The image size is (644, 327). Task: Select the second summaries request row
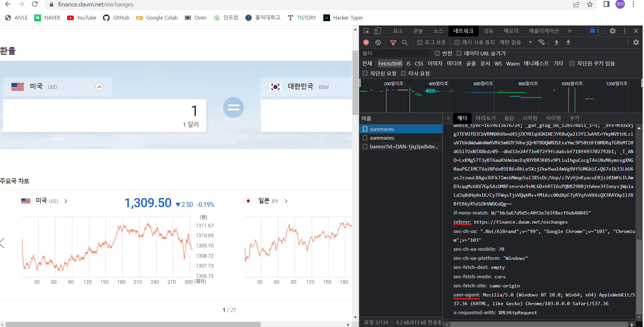tap(401, 138)
